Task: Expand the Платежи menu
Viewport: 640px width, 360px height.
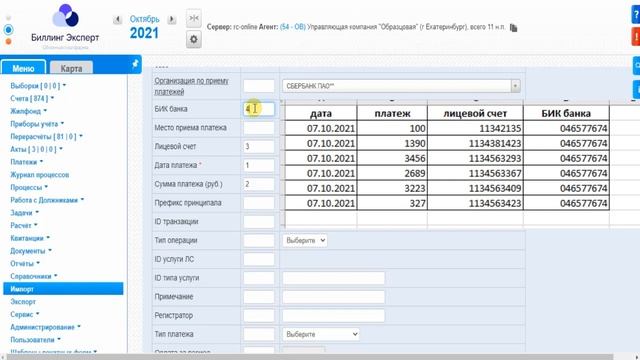Action: coord(27,162)
